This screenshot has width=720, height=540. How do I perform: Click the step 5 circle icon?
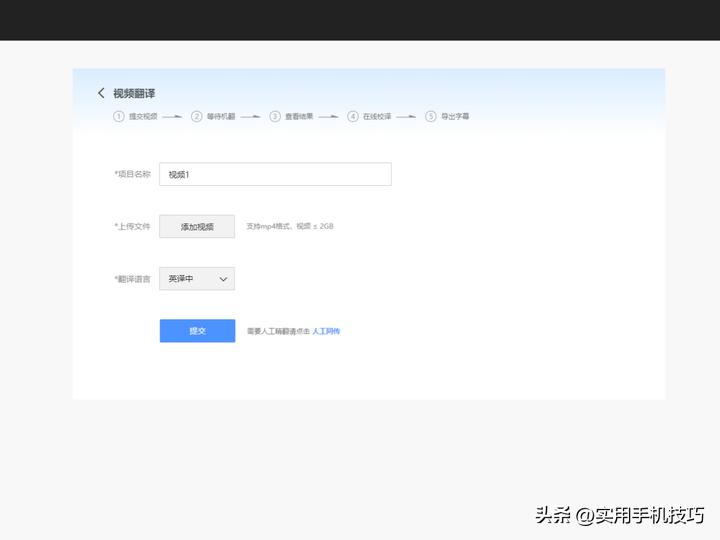431,116
